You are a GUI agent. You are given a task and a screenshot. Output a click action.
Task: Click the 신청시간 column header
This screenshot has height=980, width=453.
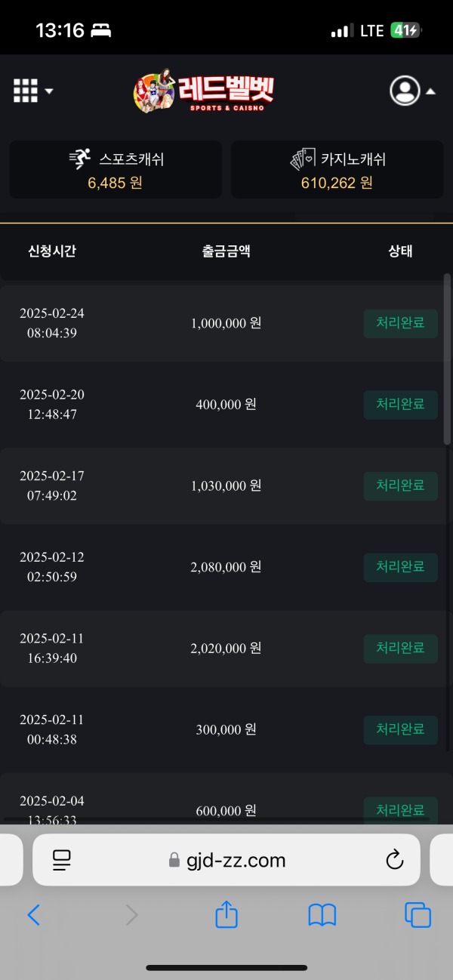click(x=52, y=251)
